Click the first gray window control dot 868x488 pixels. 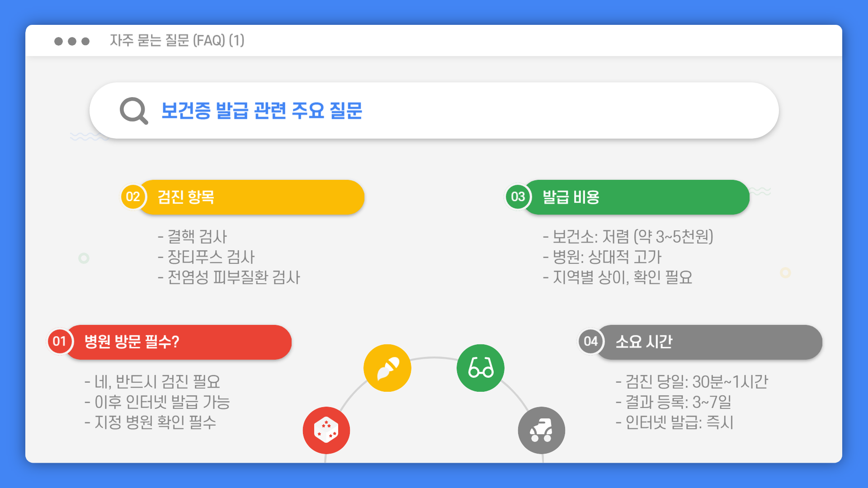coord(58,41)
